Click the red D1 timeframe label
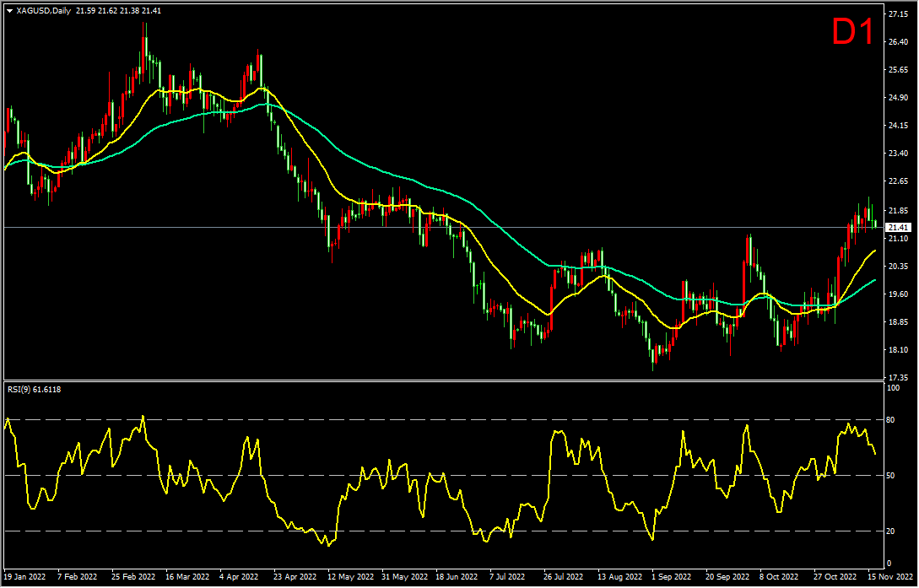Image resolution: width=919 pixels, height=588 pixels. [853, 33]
